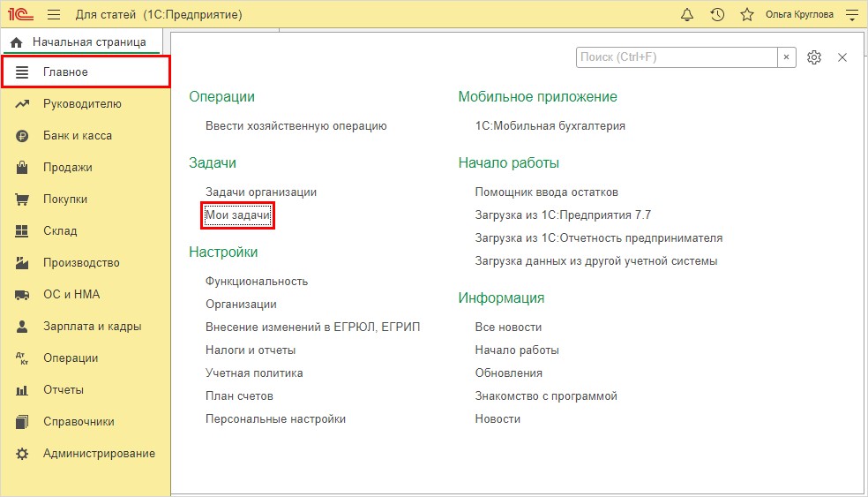The height and width of the screenshot is (497, 868).
Task: Open Руководителю section
Action: click(83, 103)
